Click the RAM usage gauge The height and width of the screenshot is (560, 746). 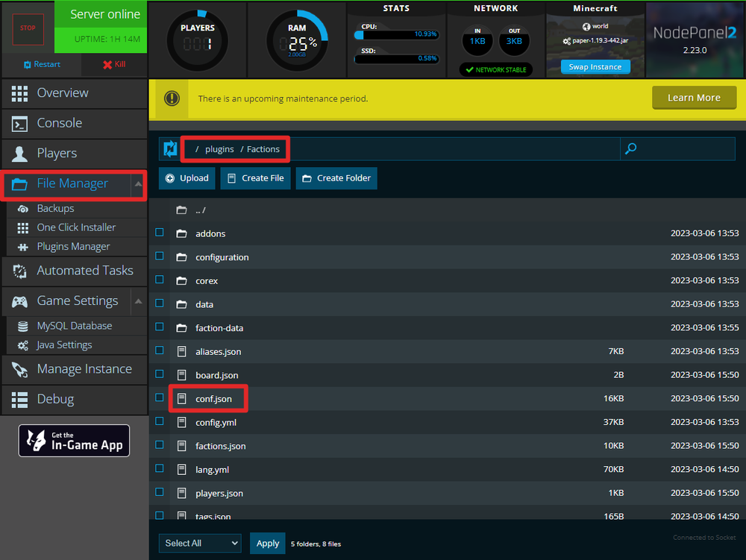(297, 40)
